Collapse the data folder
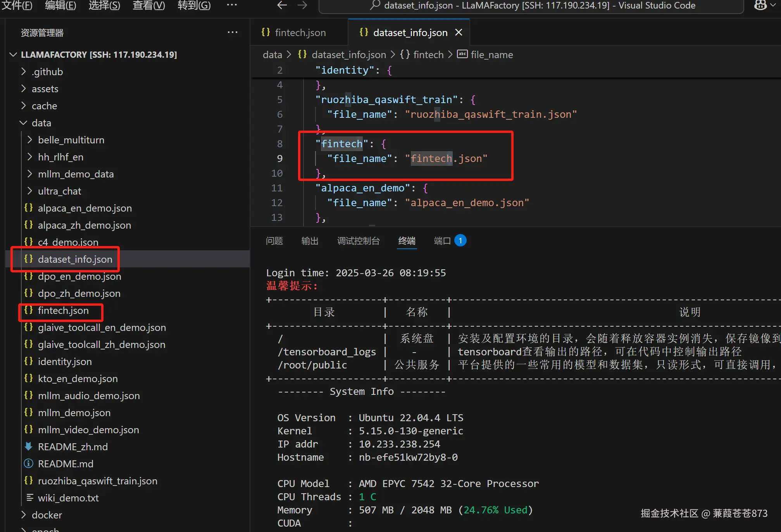 23,123
